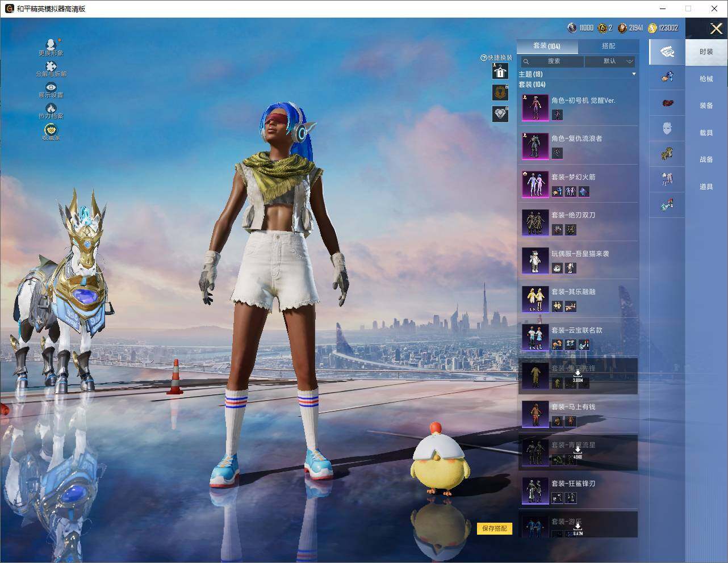The width and height of the screenshot is (728, 563).
Task: Open the 枪械 firearms tab
Action: point(706,79)
